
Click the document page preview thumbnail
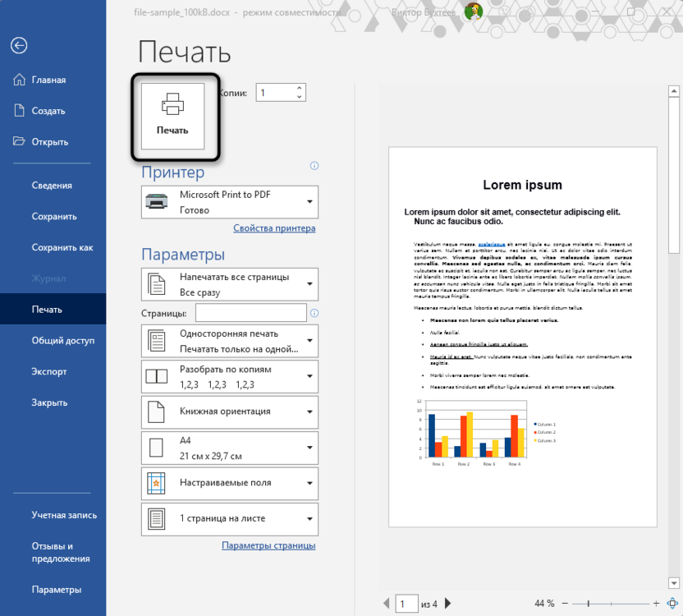coord(523,337)
